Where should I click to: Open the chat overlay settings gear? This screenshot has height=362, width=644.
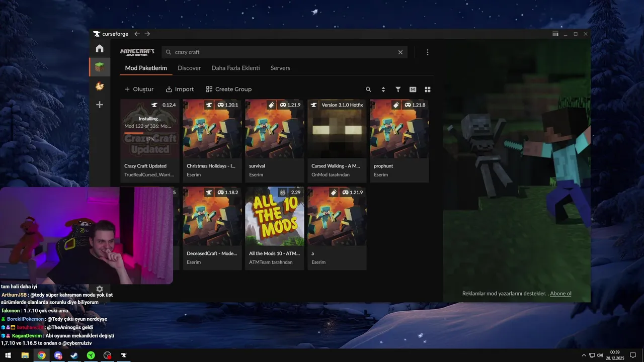pyautogui.click(x=100, y=289)
